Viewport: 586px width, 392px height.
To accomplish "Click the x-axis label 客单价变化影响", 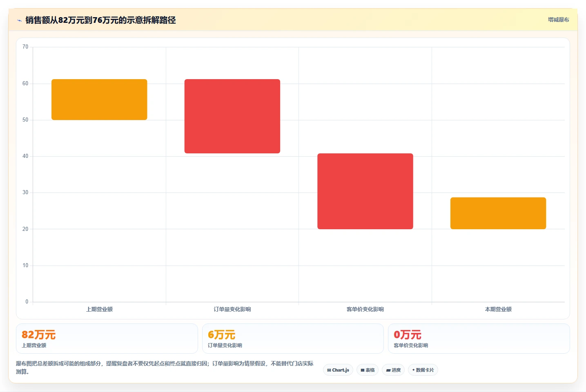I will (x=365, y=309).
